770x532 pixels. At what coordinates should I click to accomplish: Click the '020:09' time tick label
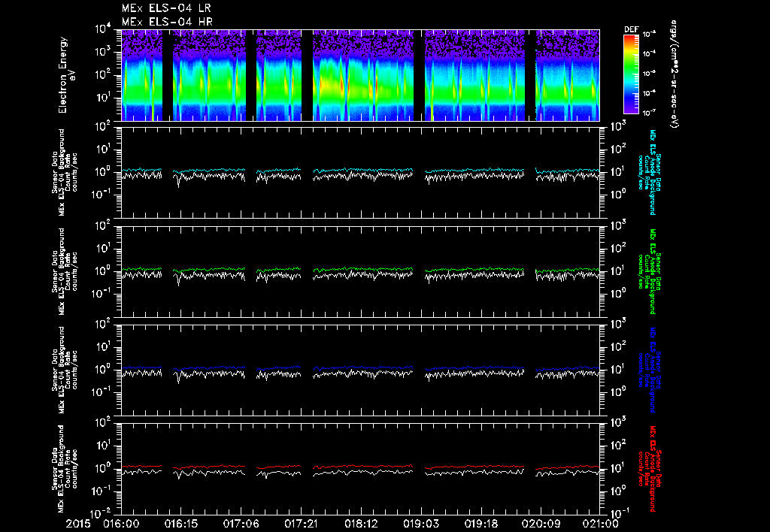(541, 524)
